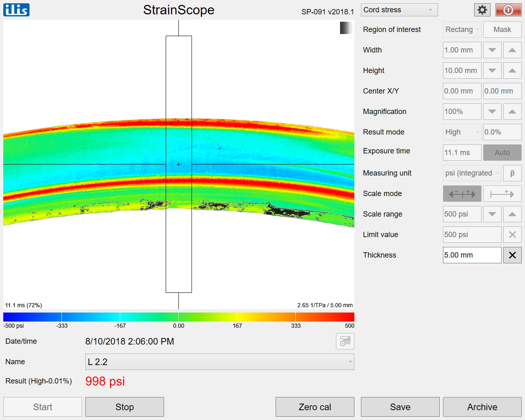525x420 pixels.
Task: Decrease Width with down arrow
Action: click(x=492, y=50)
